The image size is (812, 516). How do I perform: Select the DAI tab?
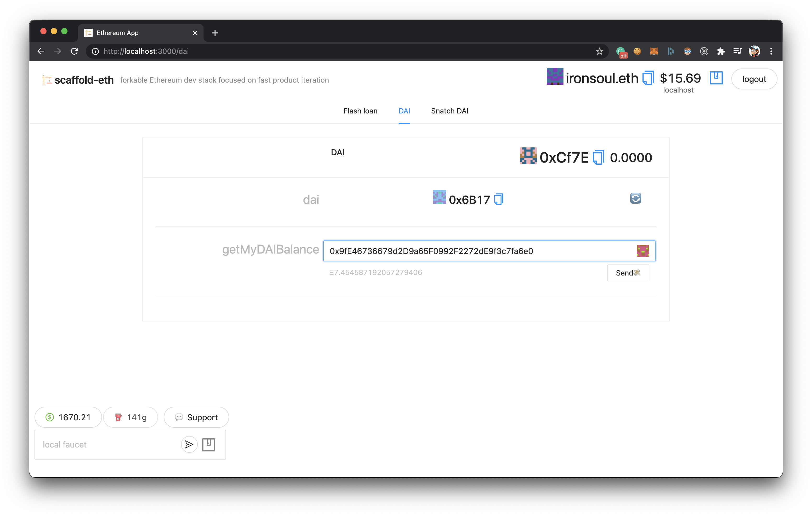click(x=404, y=111)
